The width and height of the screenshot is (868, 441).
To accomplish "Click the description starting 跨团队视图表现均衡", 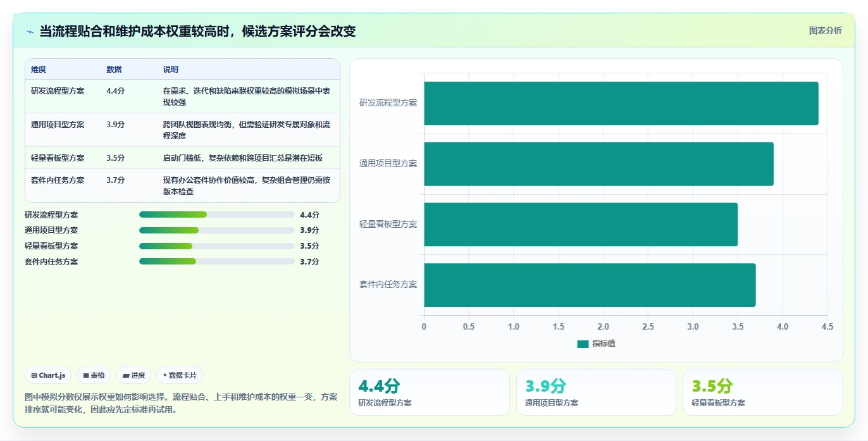I will [x=247, y=130].
